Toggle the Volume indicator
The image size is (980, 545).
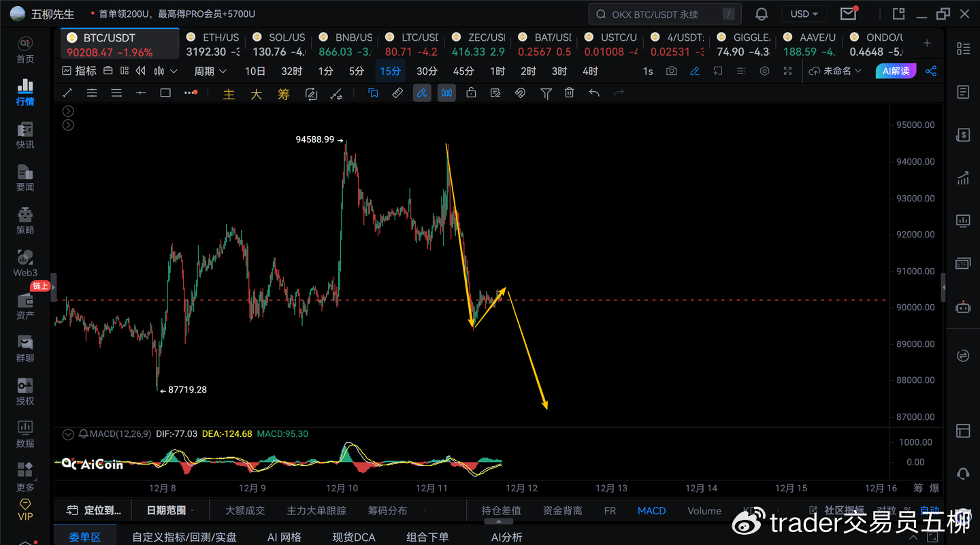coord(704,510)
